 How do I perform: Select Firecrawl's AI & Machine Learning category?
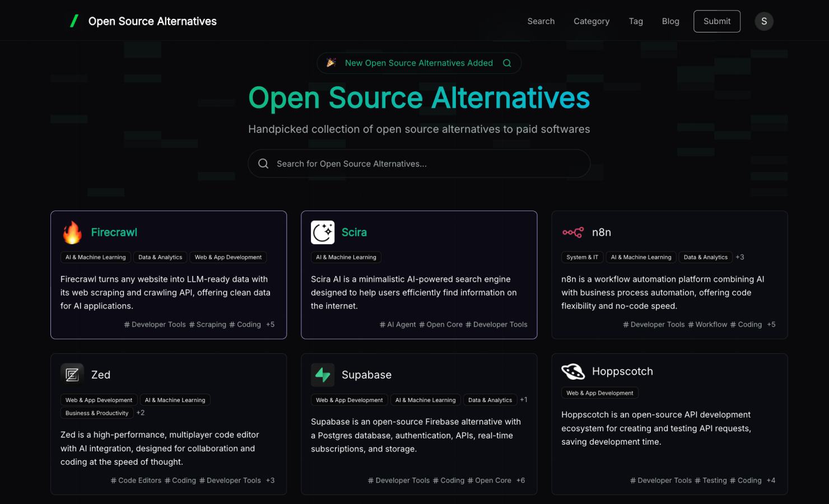point(96,258)
